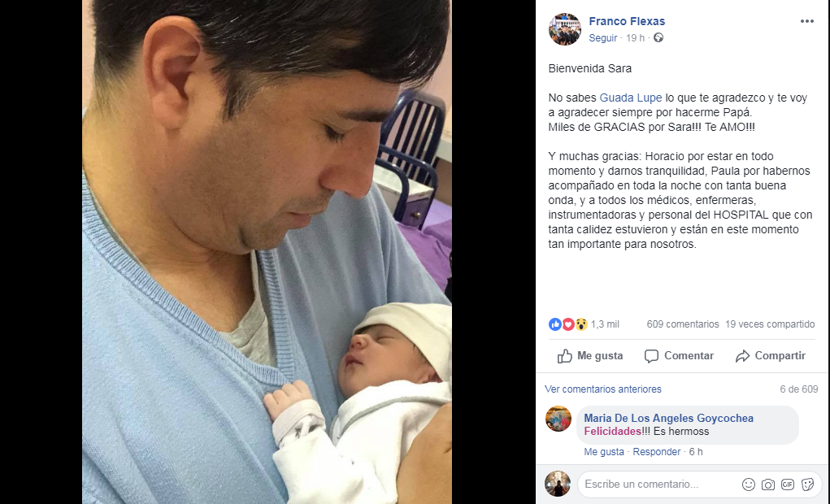830x504 pixels.
Task: Attach a photo using the camera icon
Action: pos(768,484)
